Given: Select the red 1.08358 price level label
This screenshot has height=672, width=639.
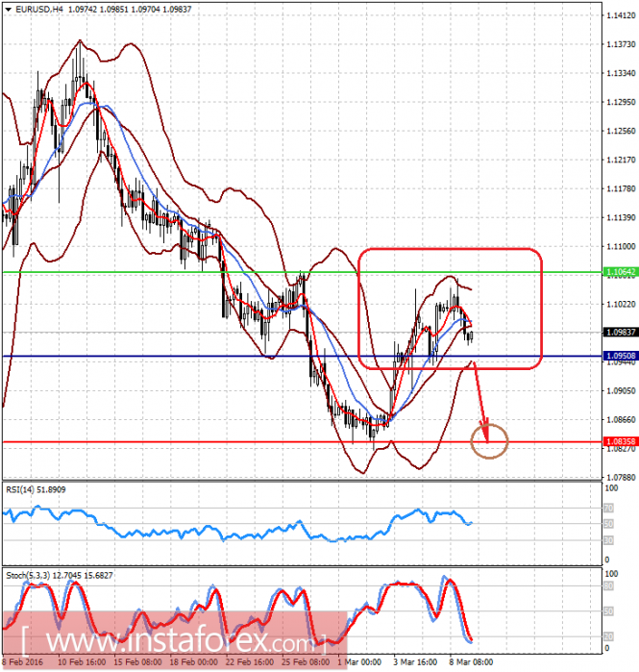Looking at the screenshot, I should pyautogui.click(x=621, y=441).
